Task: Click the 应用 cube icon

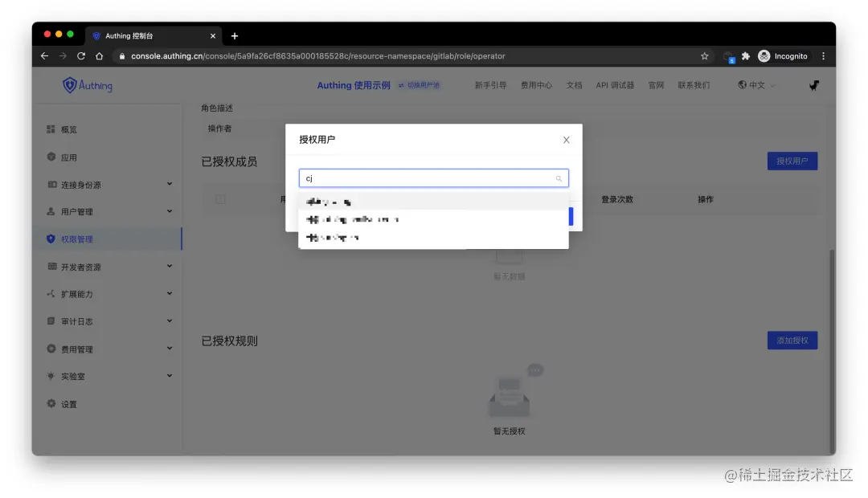Action: click(51, 157)
